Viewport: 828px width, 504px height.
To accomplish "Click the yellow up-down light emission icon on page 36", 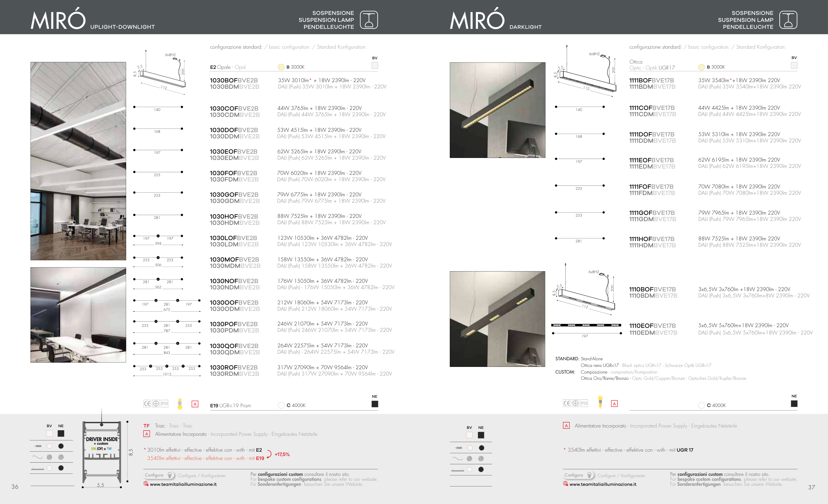I will pyautogui.click(x=180, y=404).
